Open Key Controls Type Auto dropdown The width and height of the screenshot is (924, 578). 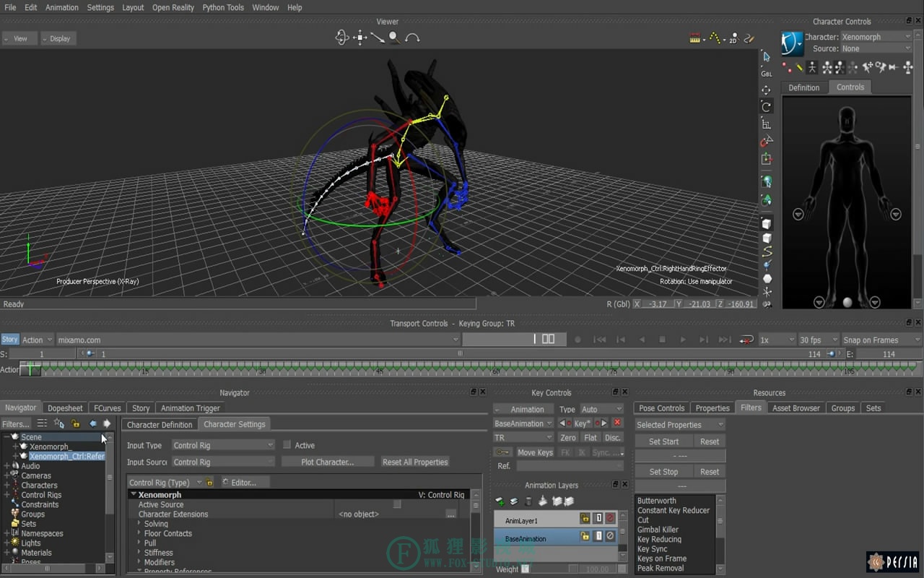point(601,409)
